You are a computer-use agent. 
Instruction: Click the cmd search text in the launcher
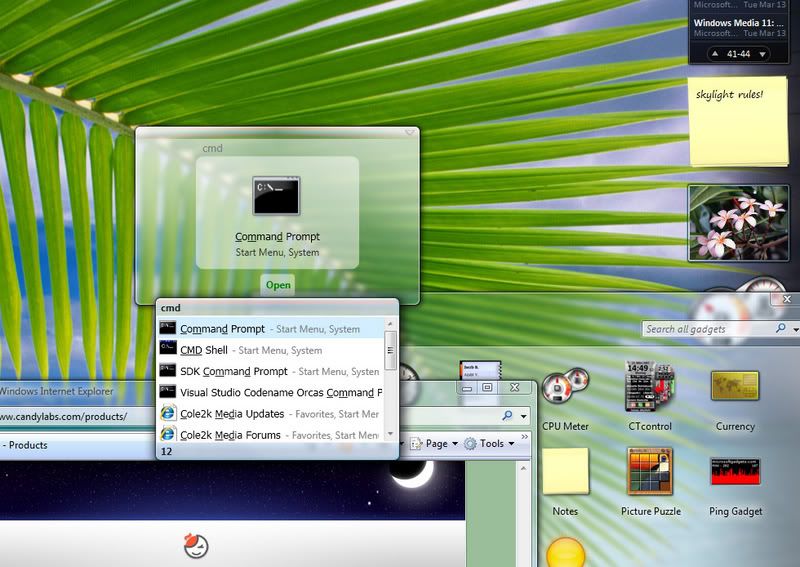pos(212,148)
